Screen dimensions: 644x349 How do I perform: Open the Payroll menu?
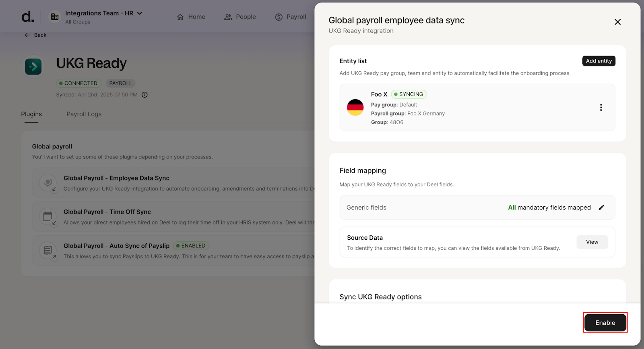pos(291,17)
